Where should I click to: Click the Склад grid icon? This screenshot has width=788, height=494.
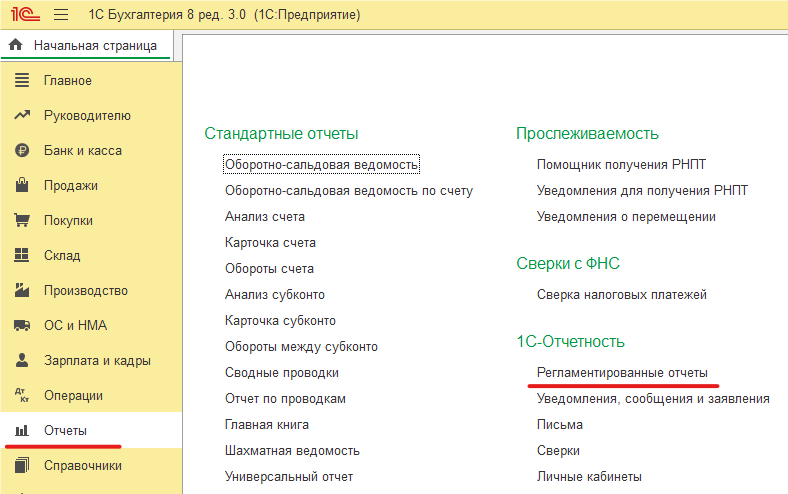pos(22,255)
